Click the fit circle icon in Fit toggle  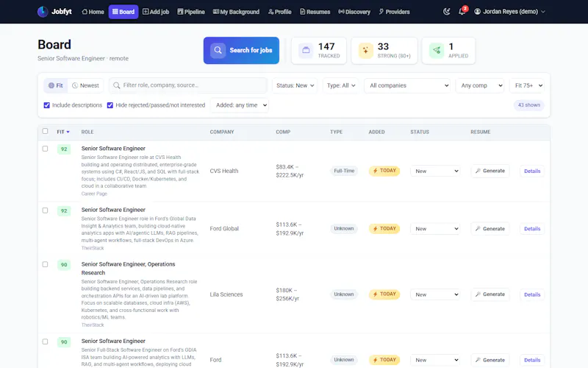(x=51, y=85)
